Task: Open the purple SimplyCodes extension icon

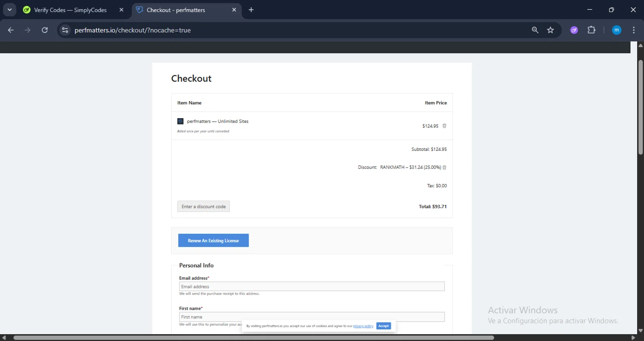Action: point(574,30)
